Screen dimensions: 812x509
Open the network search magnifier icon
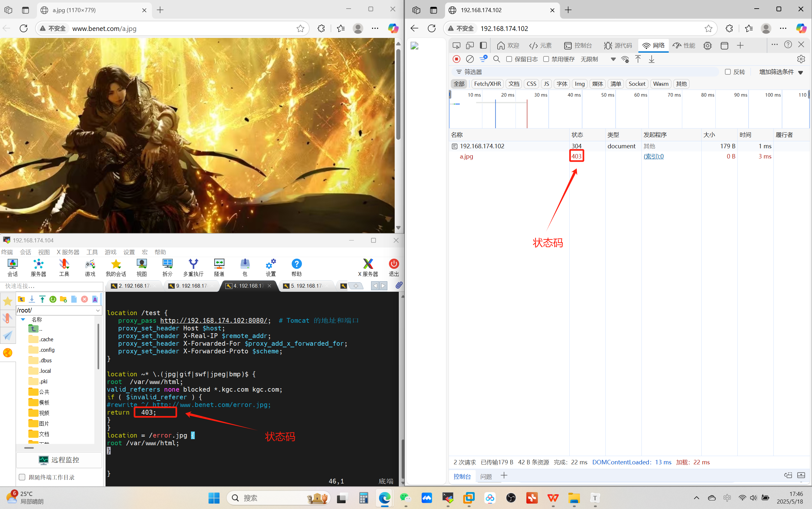(496, 59)
